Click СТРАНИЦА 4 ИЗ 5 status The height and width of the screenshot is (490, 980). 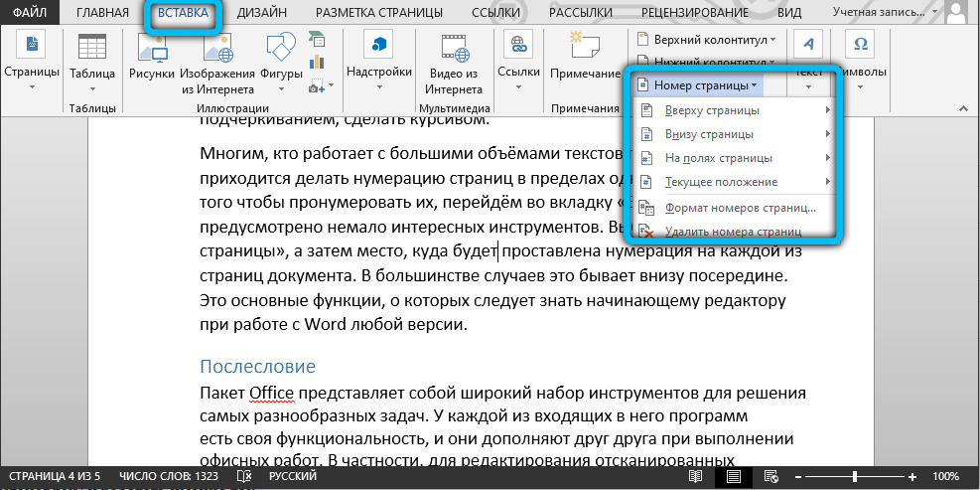pyautogui.click(x=55, y=476)
